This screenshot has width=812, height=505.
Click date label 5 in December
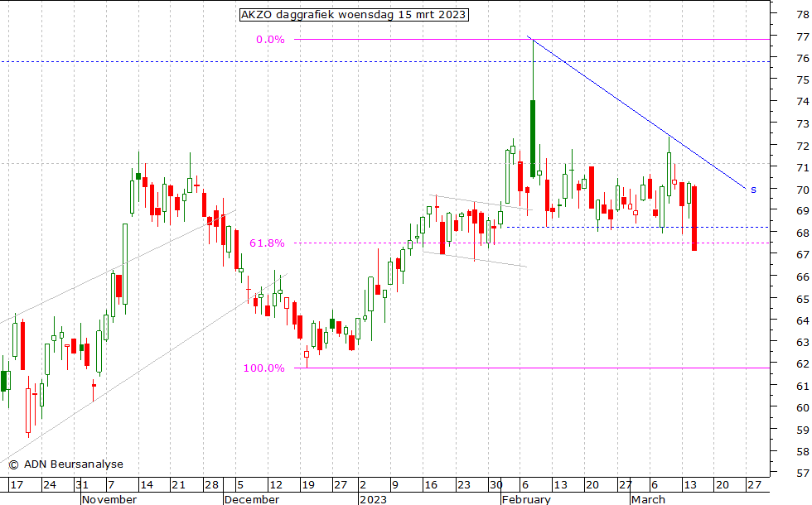(239, 485)
